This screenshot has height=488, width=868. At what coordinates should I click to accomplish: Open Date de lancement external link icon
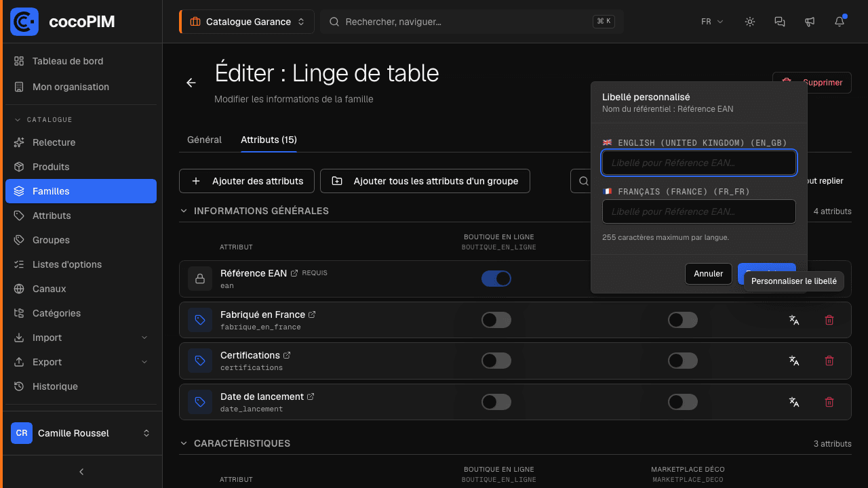click(311, 396)
